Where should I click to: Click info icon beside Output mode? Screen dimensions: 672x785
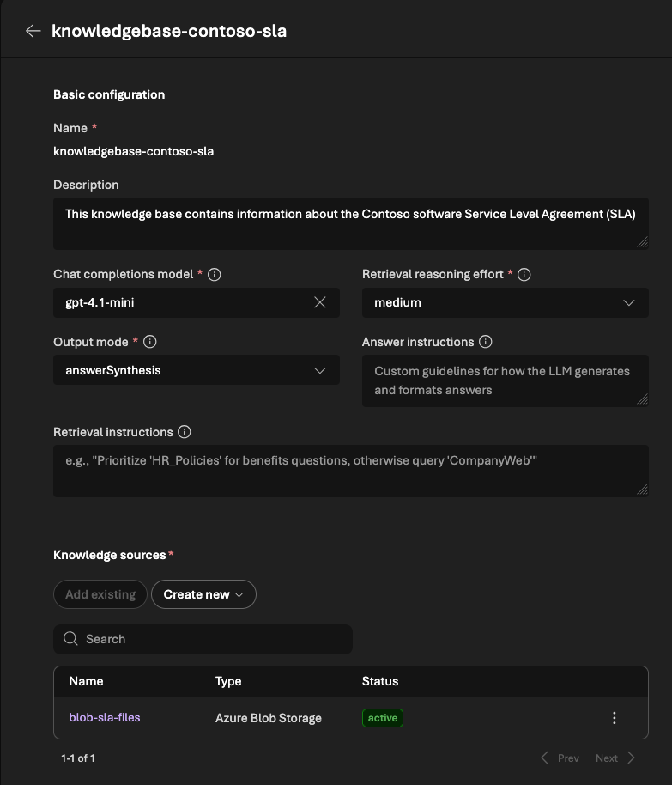150,342
